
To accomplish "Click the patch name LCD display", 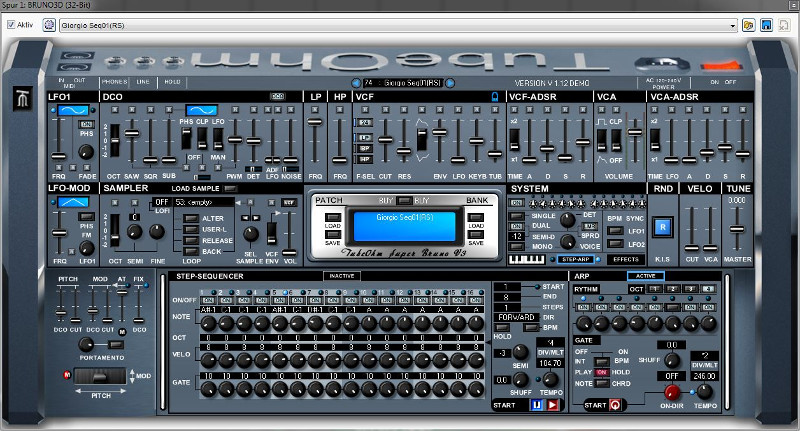I will click(405, 225).
